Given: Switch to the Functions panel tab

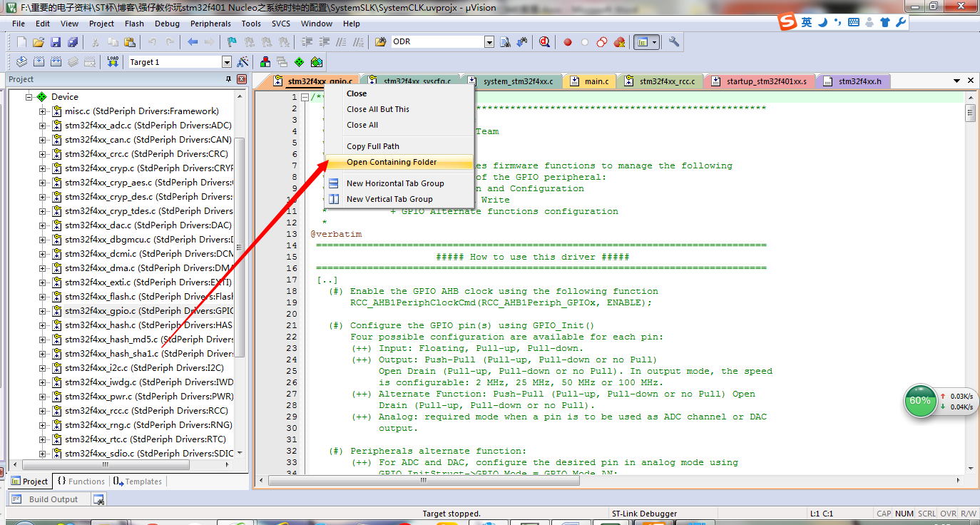Looking at the screenshot, I should pyautogui.click(x=81, y=481).
